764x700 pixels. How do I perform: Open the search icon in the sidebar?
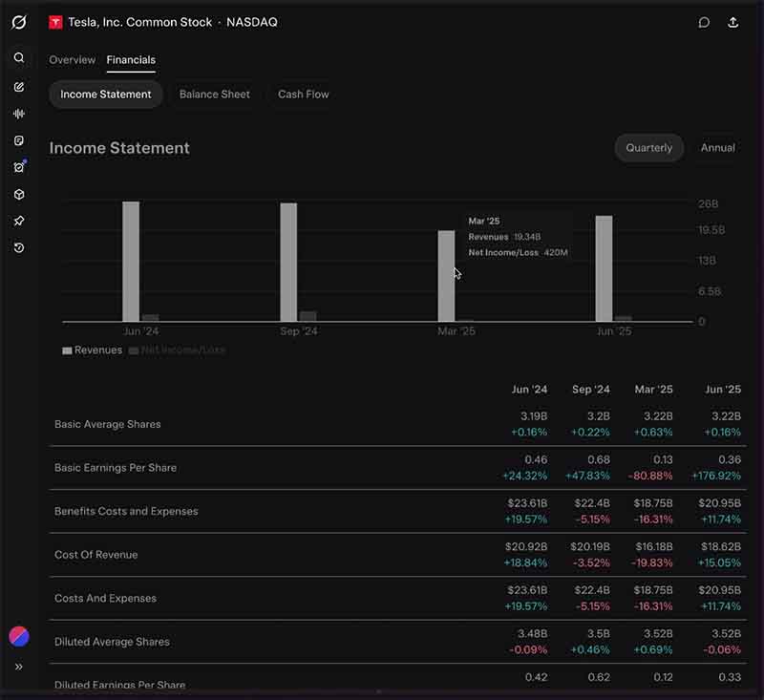click(18, 58)
